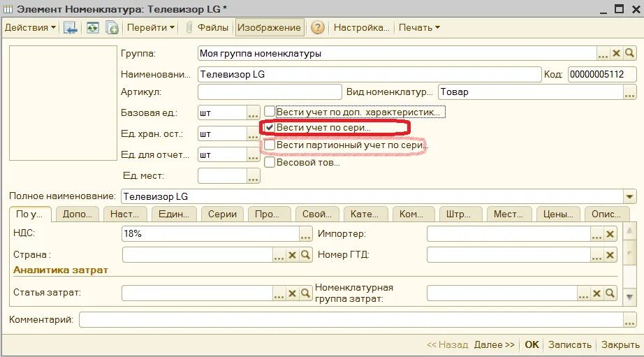
Task: Choose Импортер via ellipsis button
Action: [x=597, y=234]
